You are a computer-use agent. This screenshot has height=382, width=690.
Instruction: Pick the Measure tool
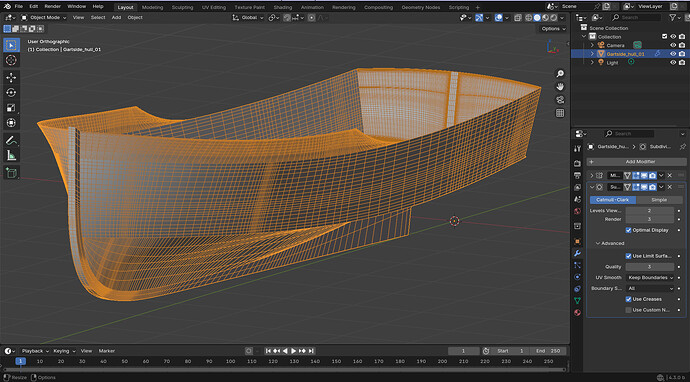(x=11, y=155)
